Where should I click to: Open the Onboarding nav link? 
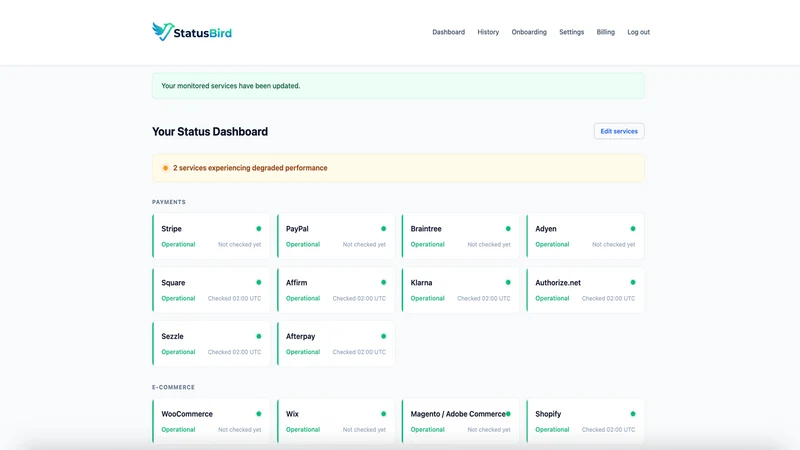(x=529, y=32)
